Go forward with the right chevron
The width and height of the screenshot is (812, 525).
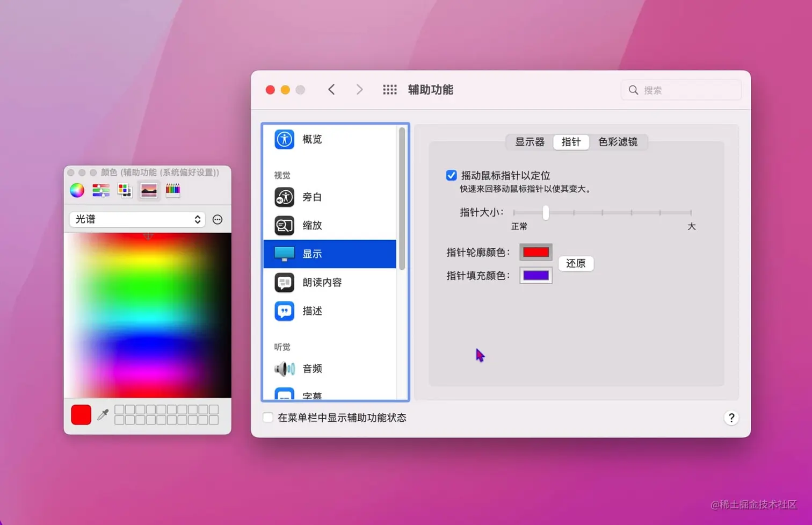[x=359, y=90]
